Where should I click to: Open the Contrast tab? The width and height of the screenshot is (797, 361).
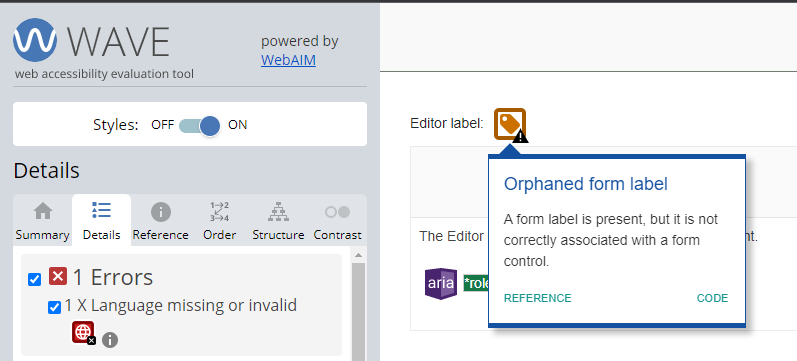[338, 221]
